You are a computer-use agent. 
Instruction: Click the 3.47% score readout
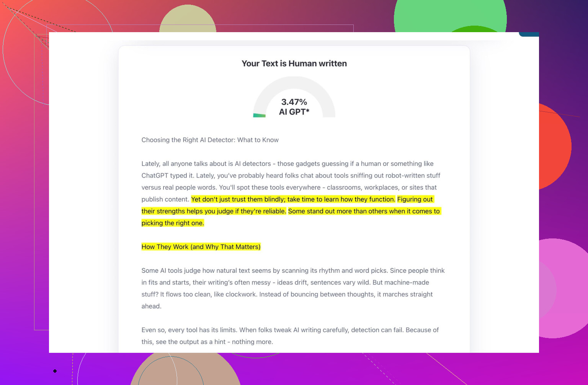294,102
